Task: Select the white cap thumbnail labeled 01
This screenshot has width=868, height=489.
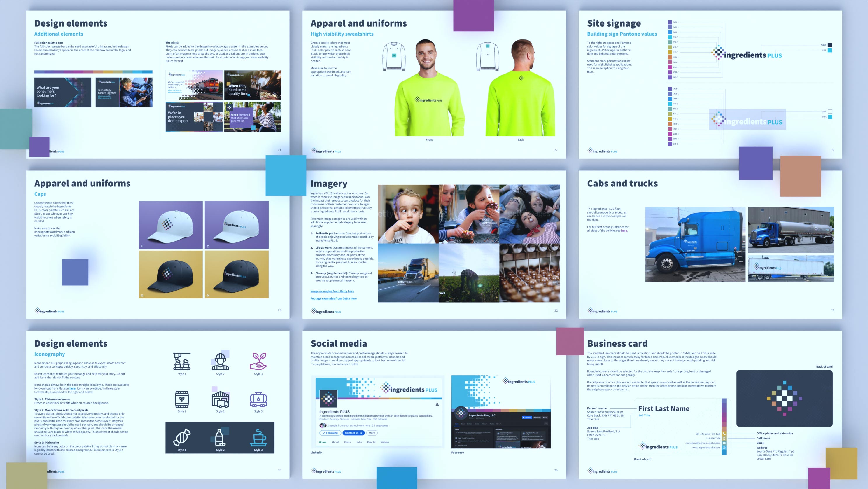Action: 171,225
